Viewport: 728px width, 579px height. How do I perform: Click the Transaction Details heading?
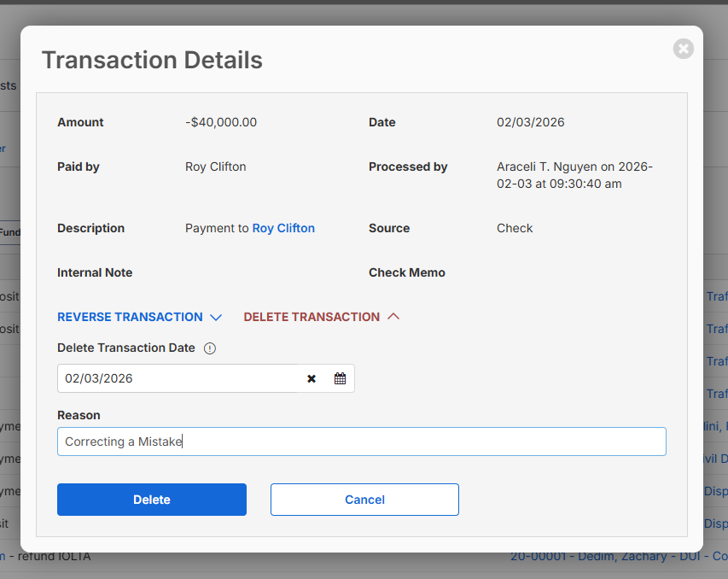[152, 61]
